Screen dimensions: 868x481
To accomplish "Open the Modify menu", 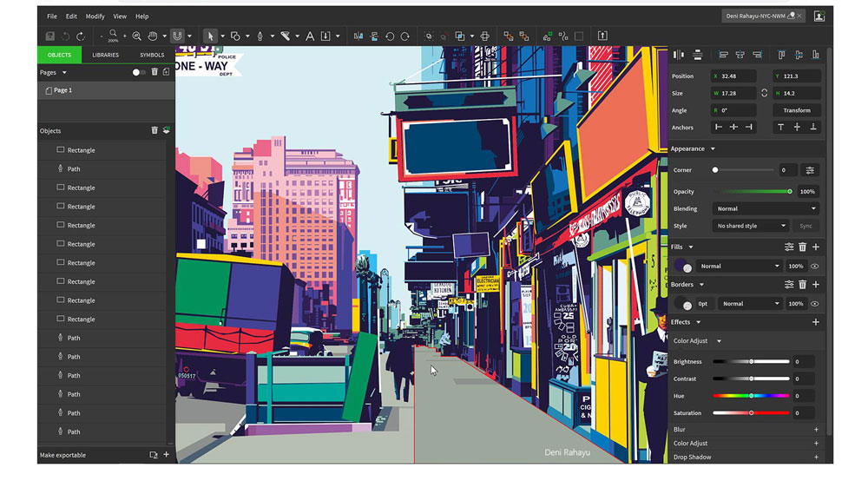I will 95,16.
